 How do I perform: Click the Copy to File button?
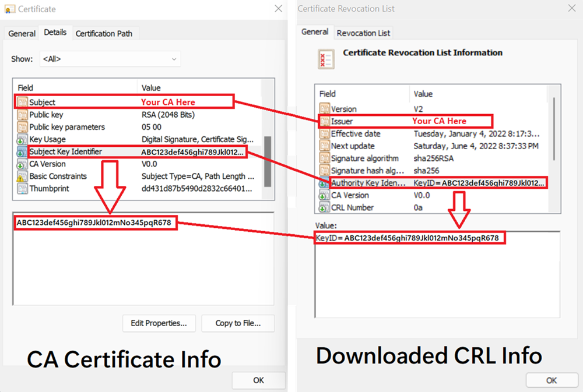click(238, 323)
